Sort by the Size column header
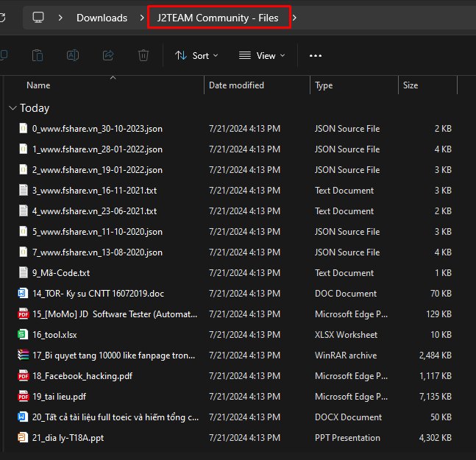 pos(411,85)
